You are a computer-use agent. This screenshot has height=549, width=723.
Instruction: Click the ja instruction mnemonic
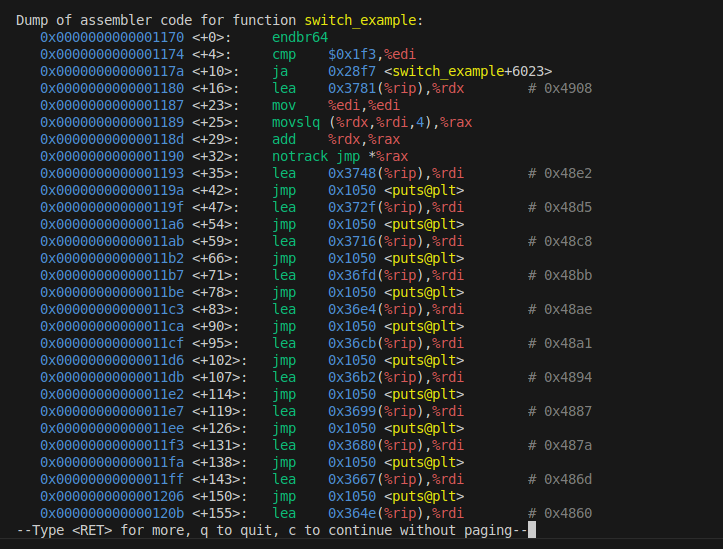tap(280, 71)
